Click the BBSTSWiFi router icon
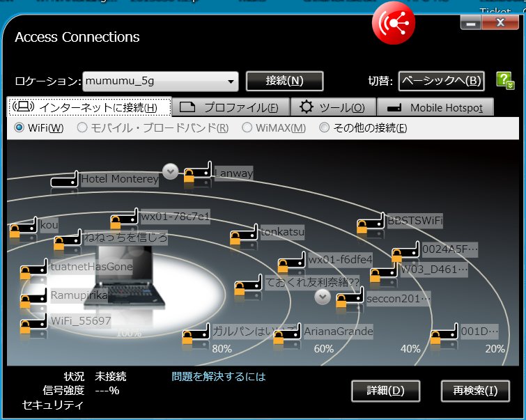The width and height of the screenshot is (526, 420). click(371, 223)
